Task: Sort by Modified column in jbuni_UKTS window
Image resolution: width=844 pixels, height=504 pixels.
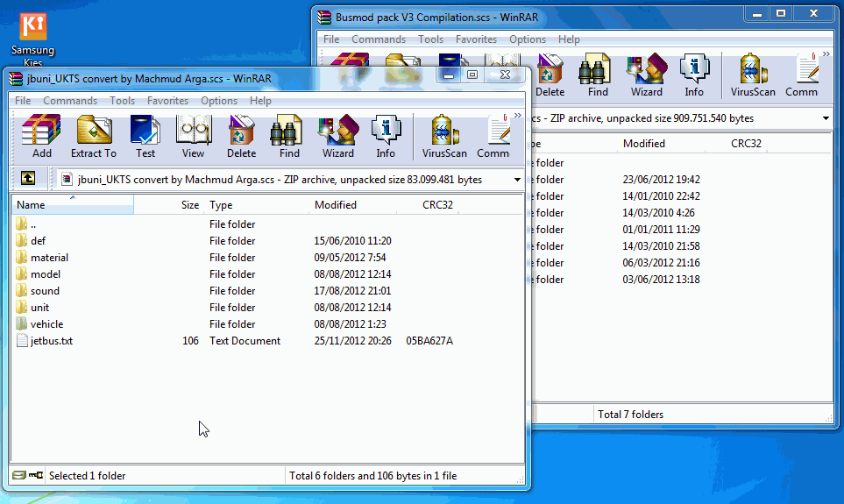Action: click(352, 204)
